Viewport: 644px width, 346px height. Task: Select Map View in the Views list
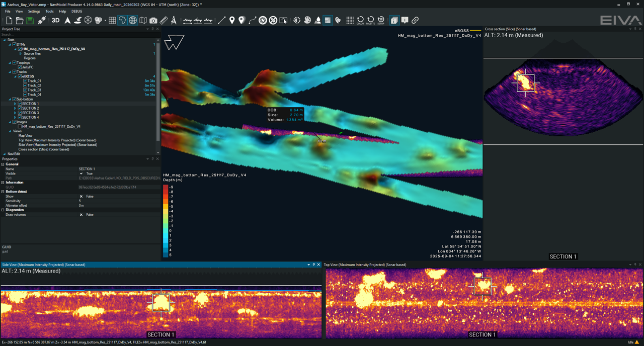[x=25, y=136]
